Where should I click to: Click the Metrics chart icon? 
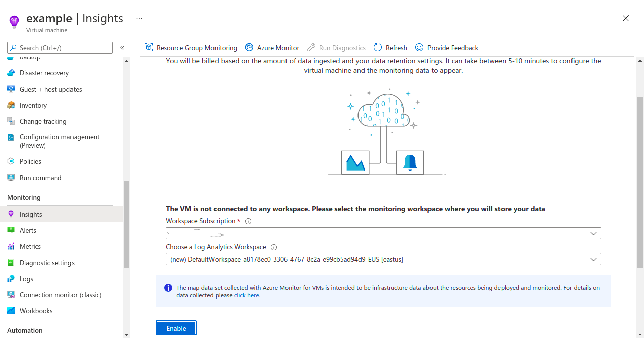coord(11,246)
